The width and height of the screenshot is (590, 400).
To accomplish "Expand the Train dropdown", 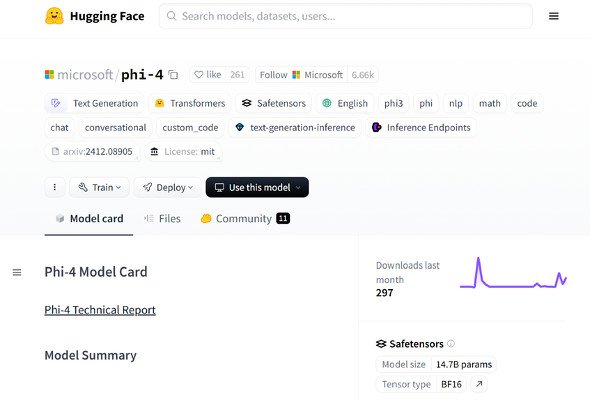I will (99, 187).
